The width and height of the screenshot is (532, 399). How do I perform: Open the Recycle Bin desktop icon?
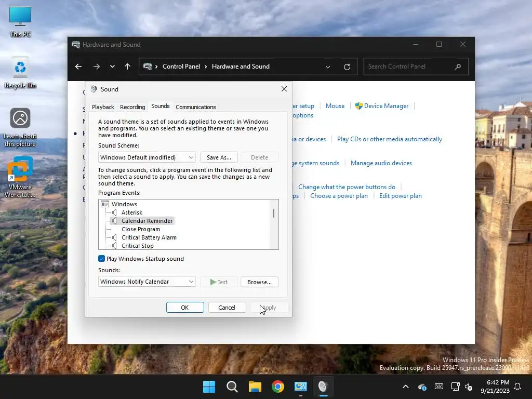[20, 72]
